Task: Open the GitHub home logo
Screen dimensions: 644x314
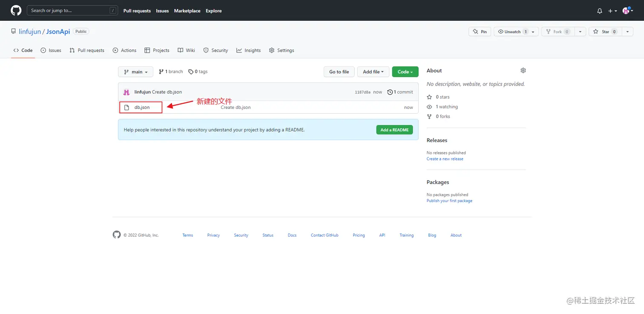Action: (16, 10)
